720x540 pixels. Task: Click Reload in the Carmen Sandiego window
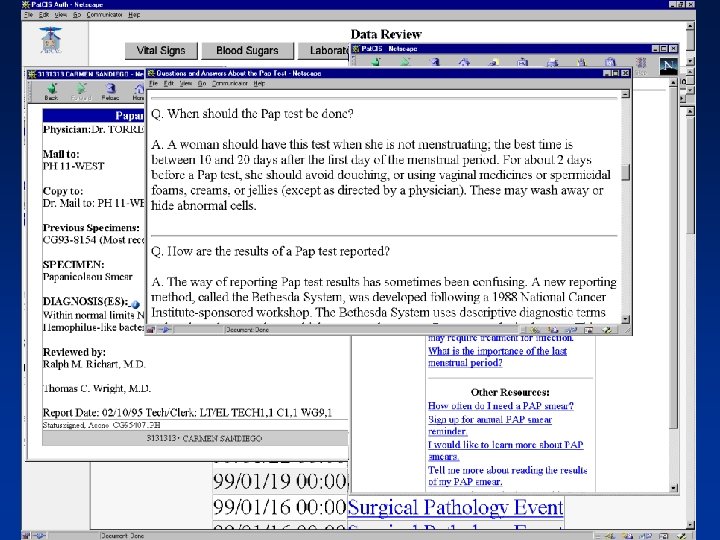110,91
